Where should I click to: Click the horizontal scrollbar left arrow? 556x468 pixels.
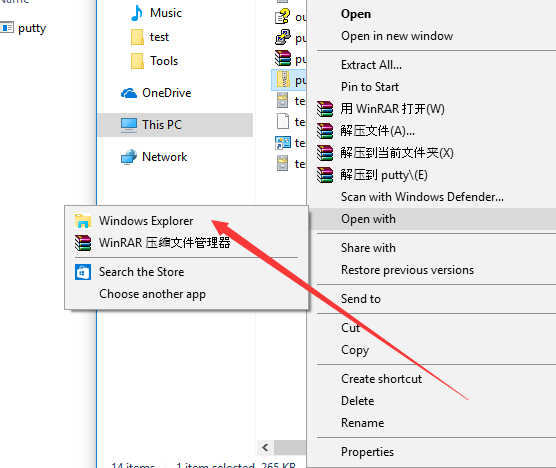(265, 447)
